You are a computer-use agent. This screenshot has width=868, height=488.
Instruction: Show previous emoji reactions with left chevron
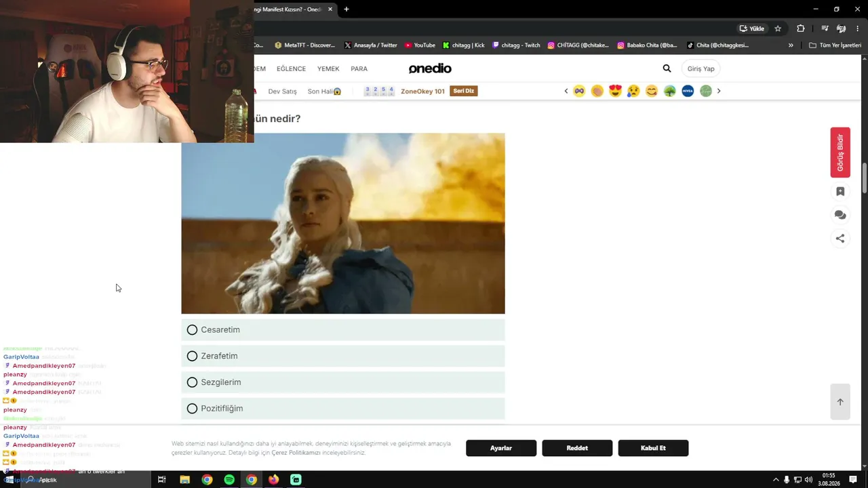566,91
